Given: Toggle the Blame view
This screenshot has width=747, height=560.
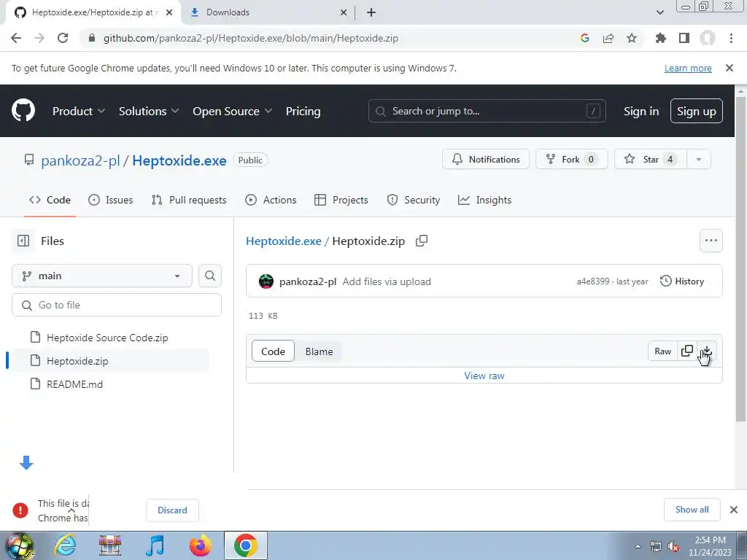Looking at the screenshot, I should (x=319, y=351).
